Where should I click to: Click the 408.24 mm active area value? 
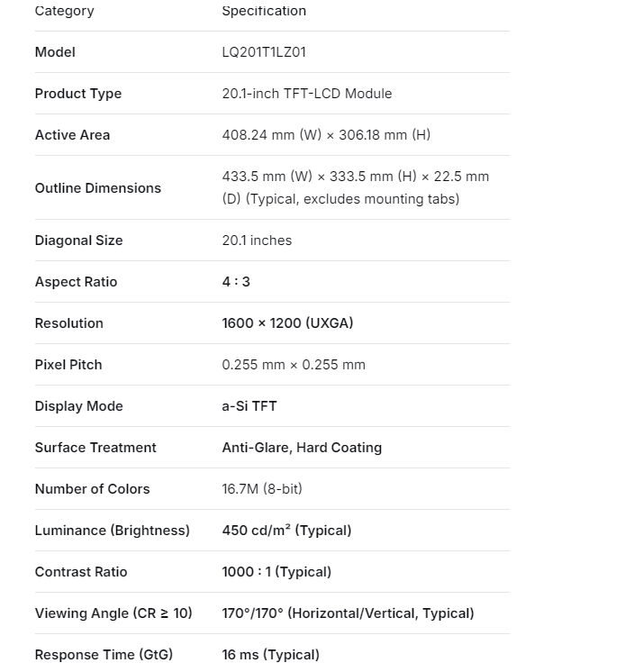click(x=326, y=135)
